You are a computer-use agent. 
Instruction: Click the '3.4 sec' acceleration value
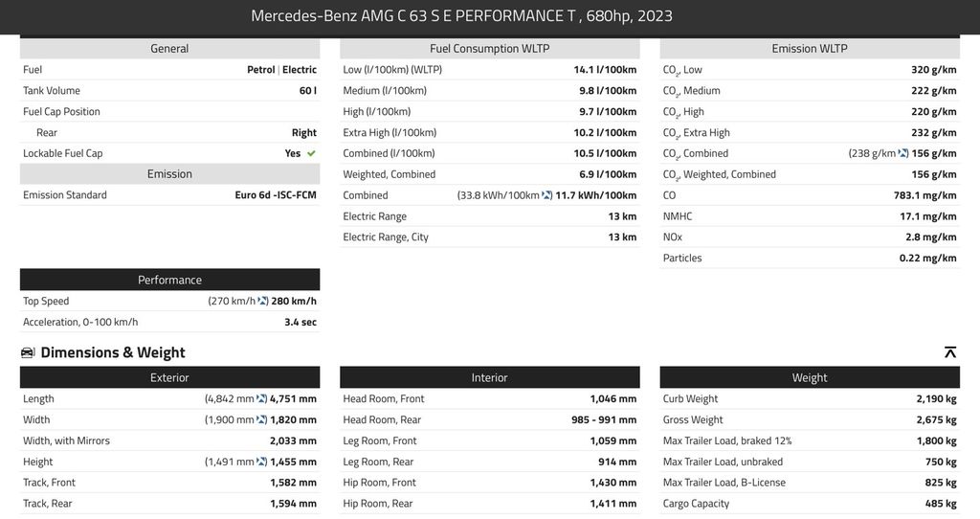tap(301, 322)
